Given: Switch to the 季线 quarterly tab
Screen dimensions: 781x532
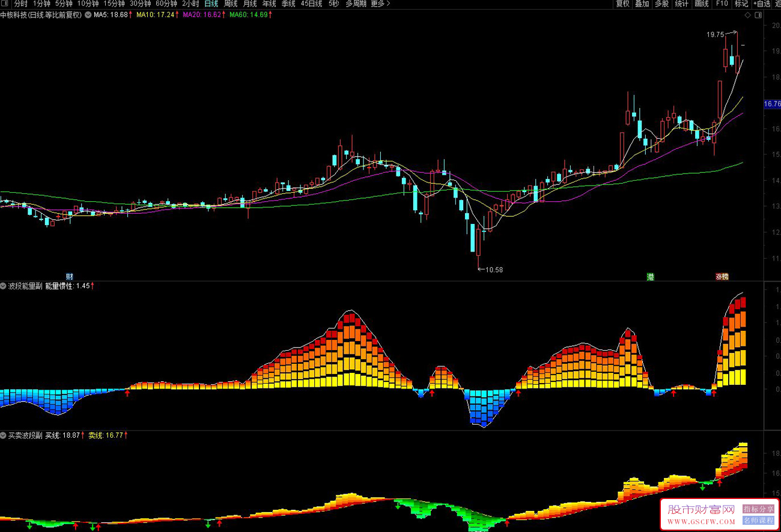Looking at the screenshot, I should tap(288, 4).
